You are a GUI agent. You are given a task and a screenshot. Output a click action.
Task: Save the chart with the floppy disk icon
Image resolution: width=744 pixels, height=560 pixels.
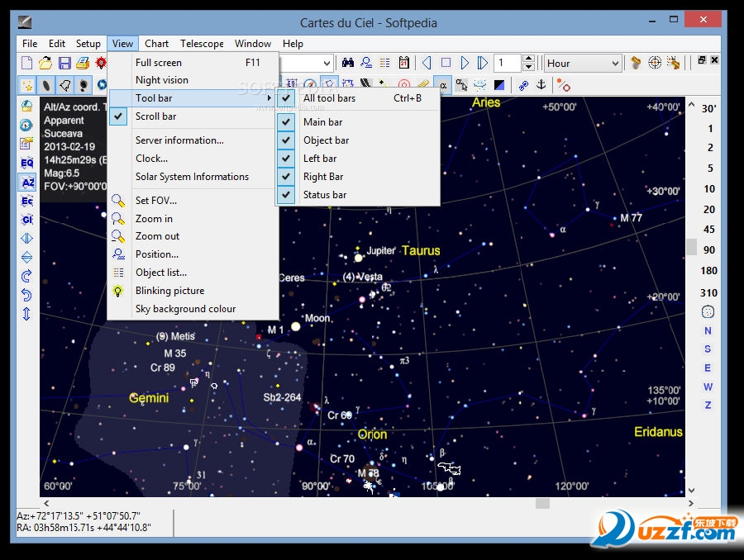coord(64,63)
